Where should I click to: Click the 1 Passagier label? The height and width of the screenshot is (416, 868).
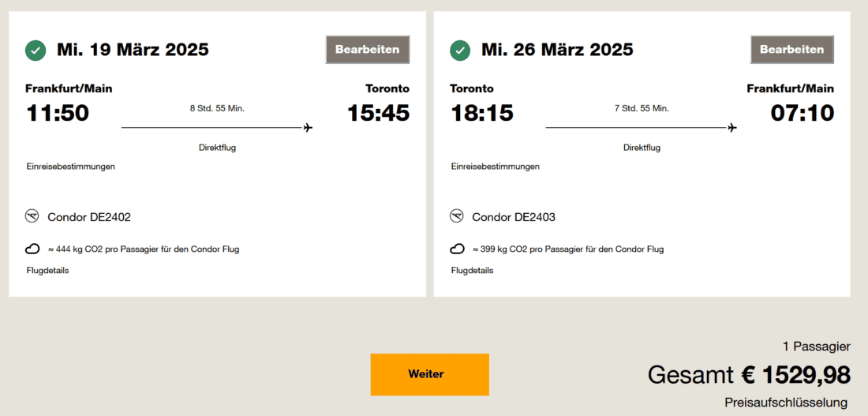coord(816,347)
